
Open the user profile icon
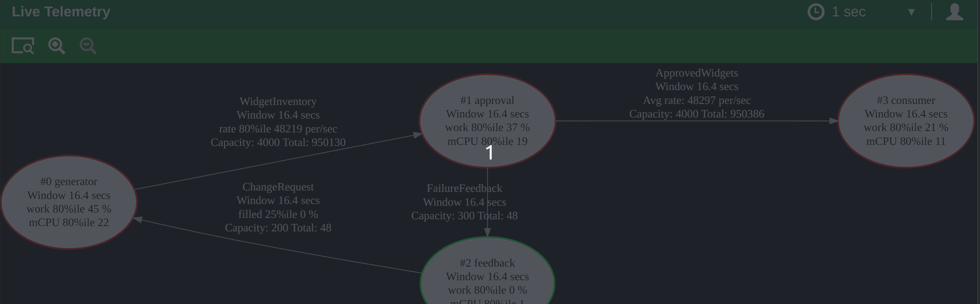tap(954, 12)
